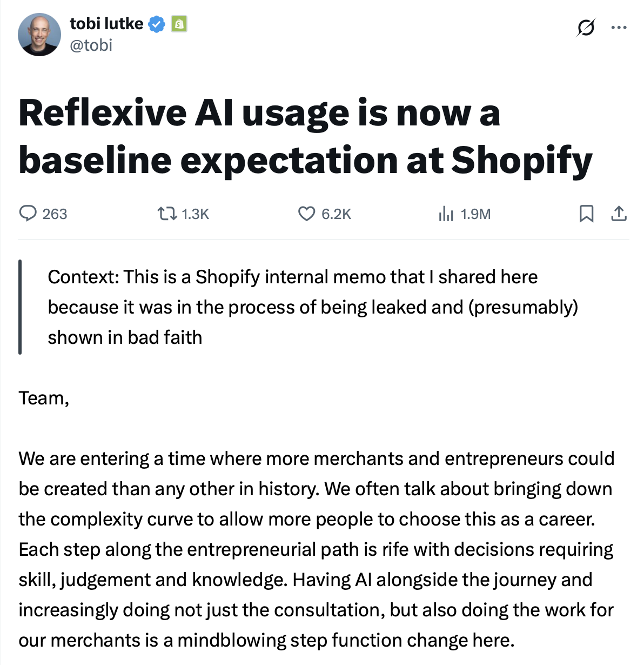The width and height of the screenshot is (644, 665).
Task: Open the three-dot more options menu
Action: click(x=619, y=27)
